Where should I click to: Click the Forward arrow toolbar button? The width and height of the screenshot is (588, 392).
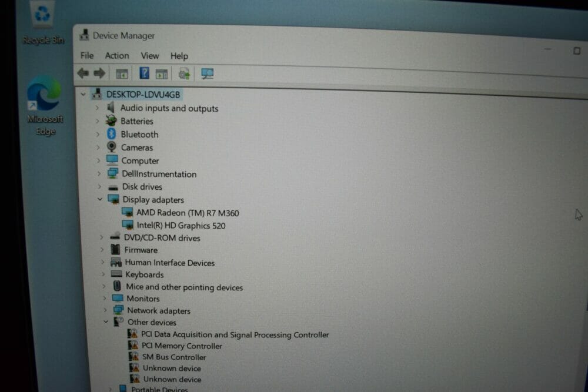(99, 73)
